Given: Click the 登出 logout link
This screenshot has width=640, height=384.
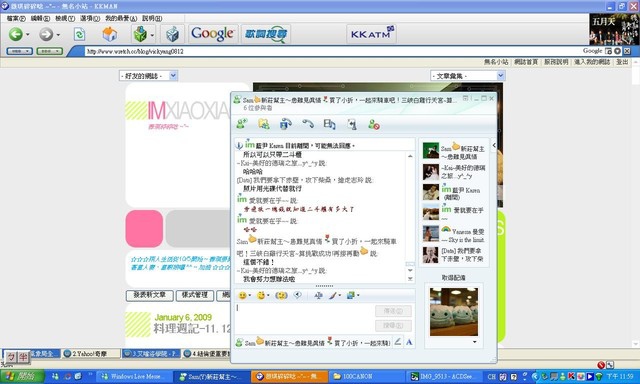Looking at the screenshot, I should 622,62.
